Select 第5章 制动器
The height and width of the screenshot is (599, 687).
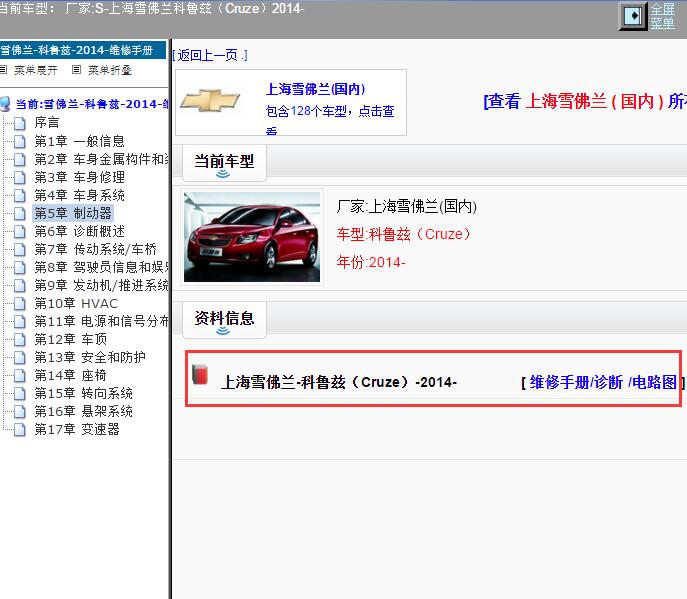pyautogui.click(x=73, y=213)
